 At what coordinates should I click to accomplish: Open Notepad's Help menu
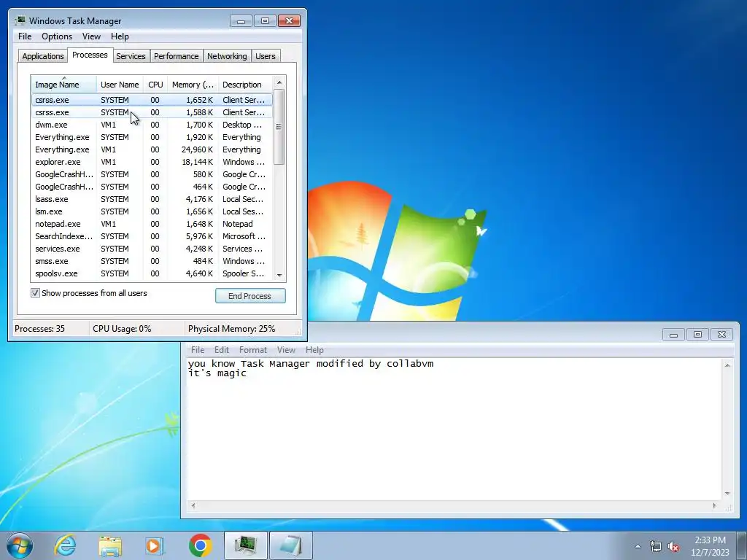[314, 350]
